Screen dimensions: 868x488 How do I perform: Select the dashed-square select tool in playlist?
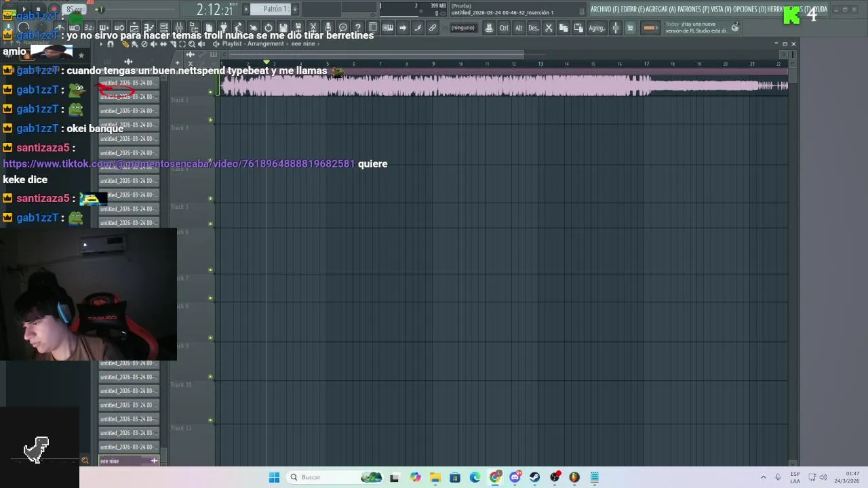[x=182, y=44]
